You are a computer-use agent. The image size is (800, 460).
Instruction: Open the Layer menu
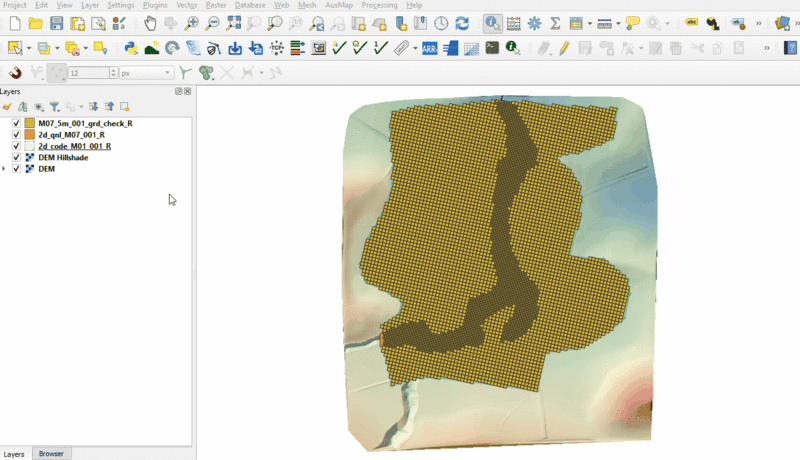90,5
